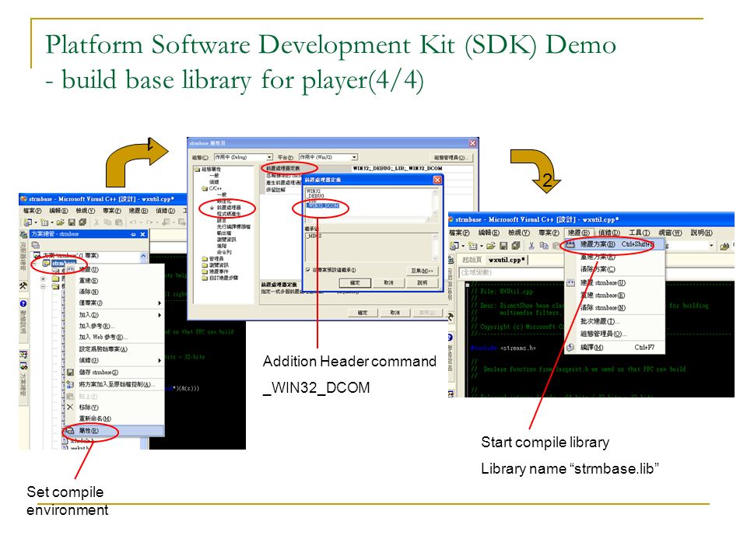Viewport: 747px width, 560px height.
Task: Click Solution Explorer tree scroll-up arrow
Action: click(143, 256)
